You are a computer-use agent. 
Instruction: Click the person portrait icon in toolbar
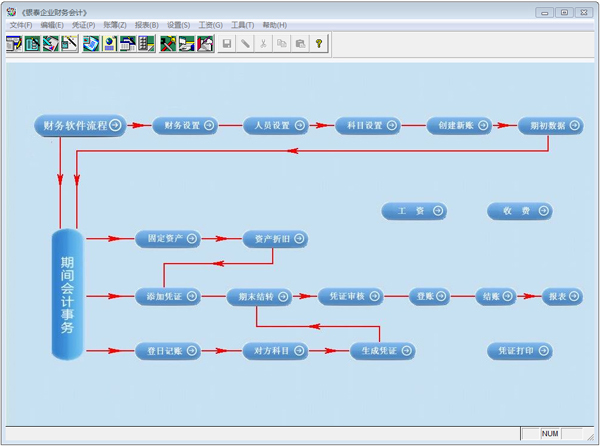tap(110, 44)
